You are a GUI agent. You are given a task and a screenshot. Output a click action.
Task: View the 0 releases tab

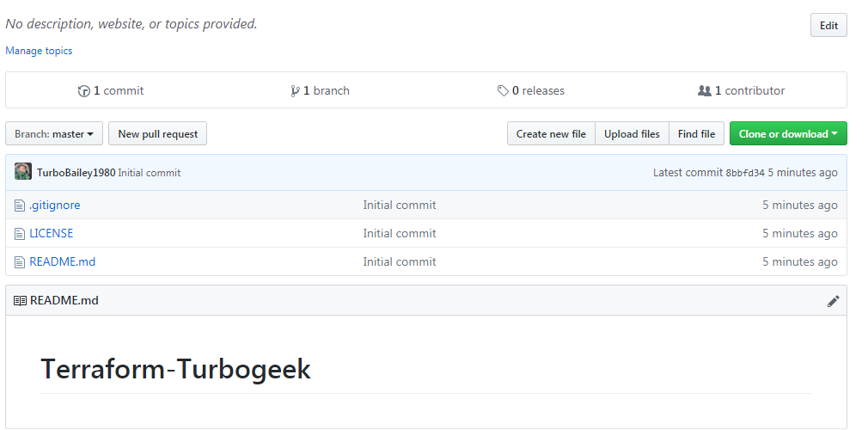531,91
